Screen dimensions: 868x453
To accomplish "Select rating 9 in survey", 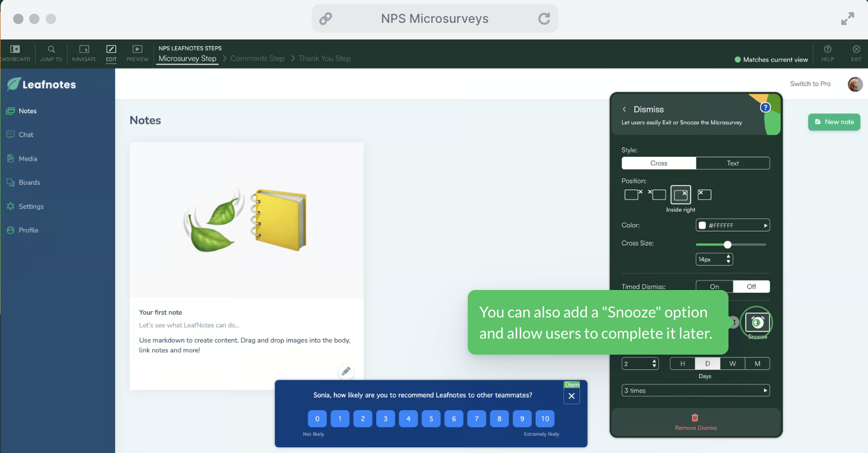I will [522, 419].
